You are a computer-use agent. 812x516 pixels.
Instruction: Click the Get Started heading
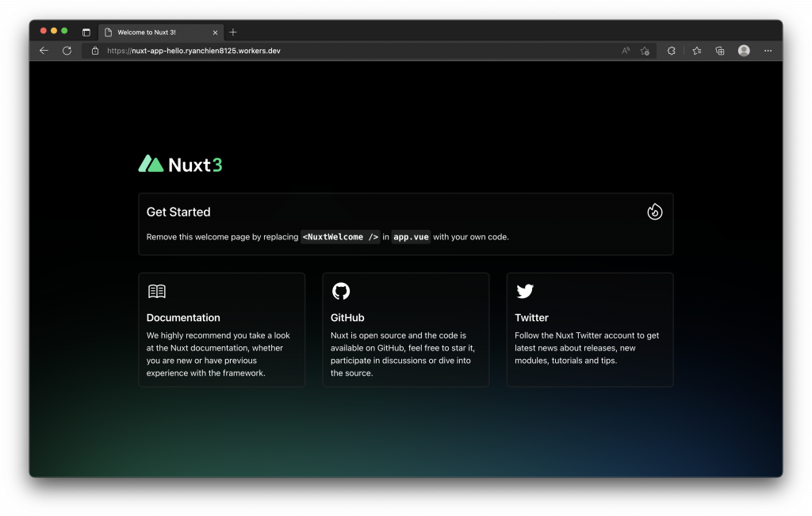pos(178,212)
